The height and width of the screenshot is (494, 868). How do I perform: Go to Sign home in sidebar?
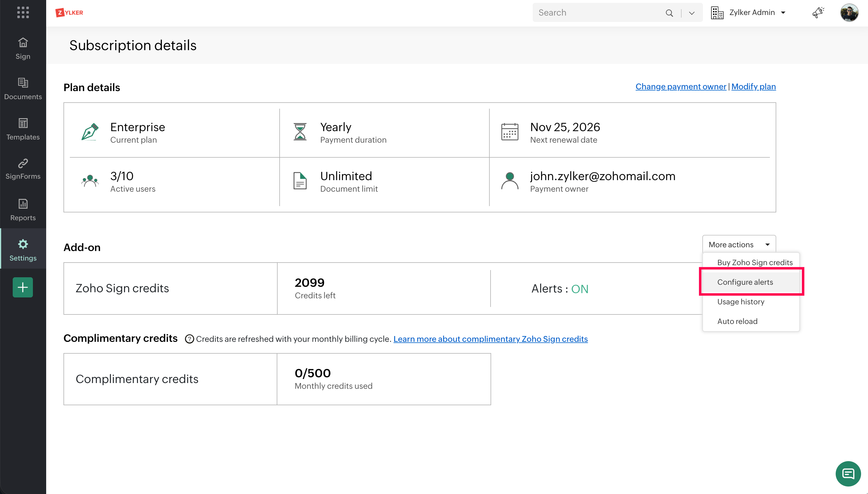[23, 48]
